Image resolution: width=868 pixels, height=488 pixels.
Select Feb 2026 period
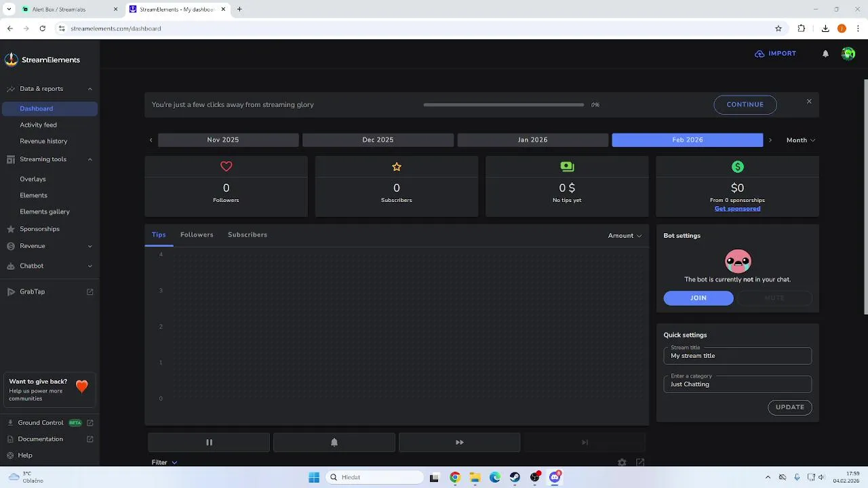[688, 140]
